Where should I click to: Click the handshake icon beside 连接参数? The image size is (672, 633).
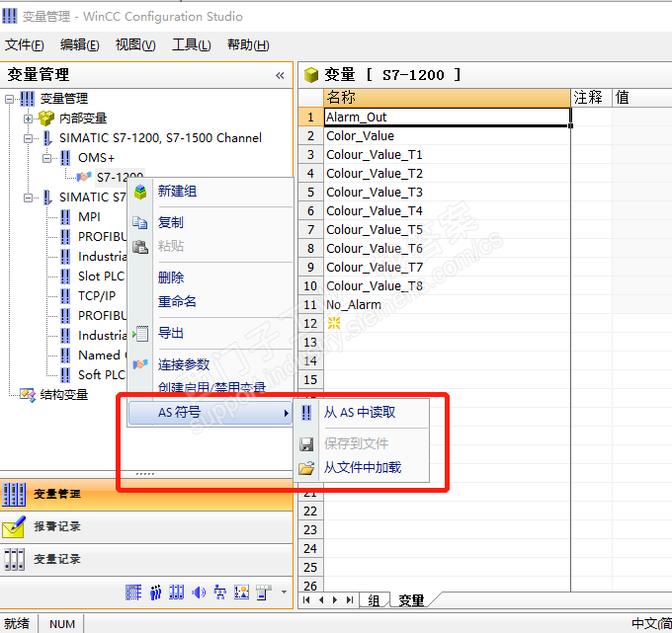(140, 364)
